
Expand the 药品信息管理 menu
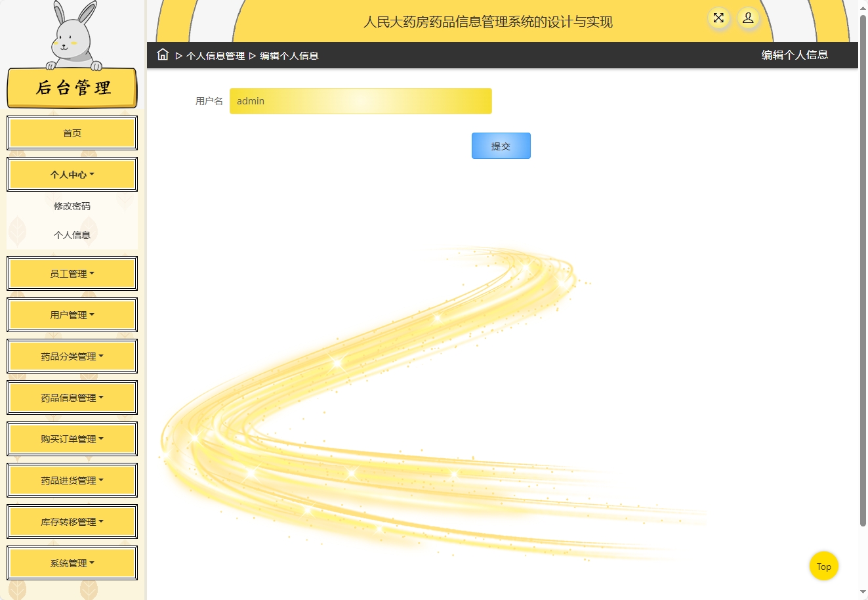point(72,398)
